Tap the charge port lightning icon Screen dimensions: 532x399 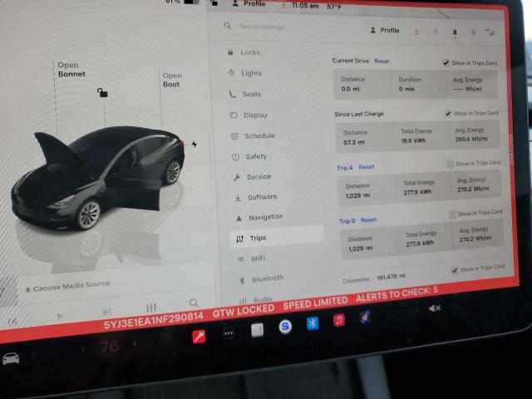[x=194, y=144]
